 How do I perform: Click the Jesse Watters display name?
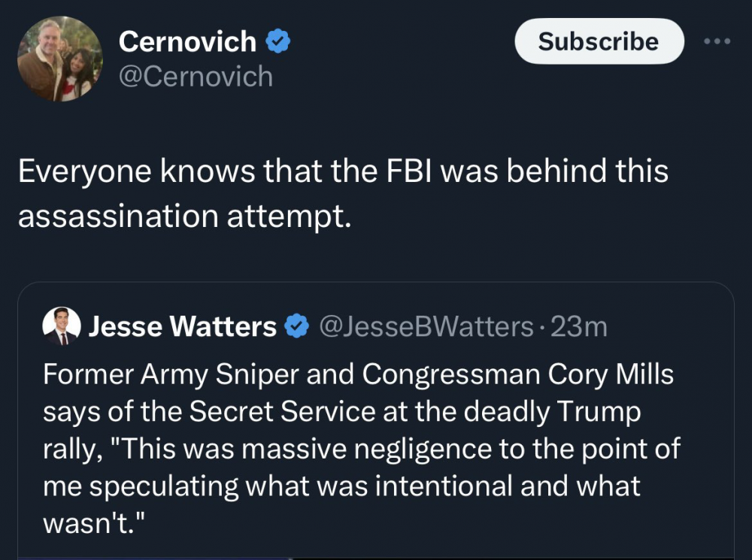[x=183, y=326]
